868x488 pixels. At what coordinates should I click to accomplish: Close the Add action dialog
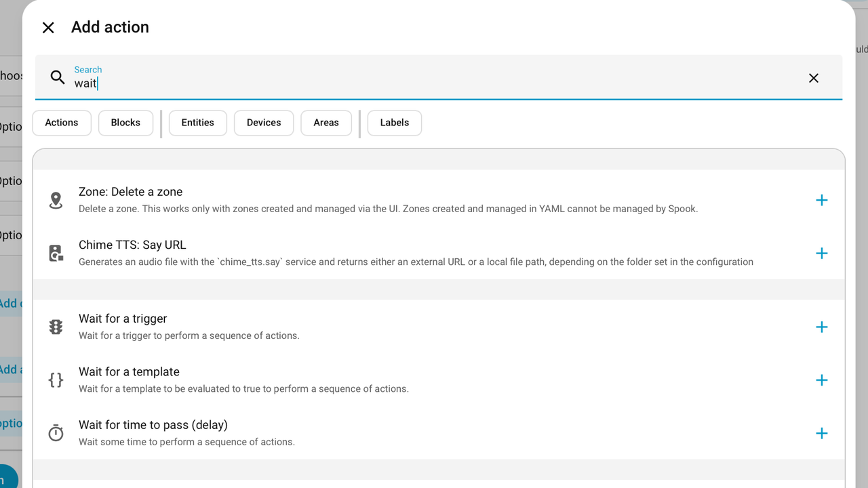pyautogui.click(x=48, y=28)
